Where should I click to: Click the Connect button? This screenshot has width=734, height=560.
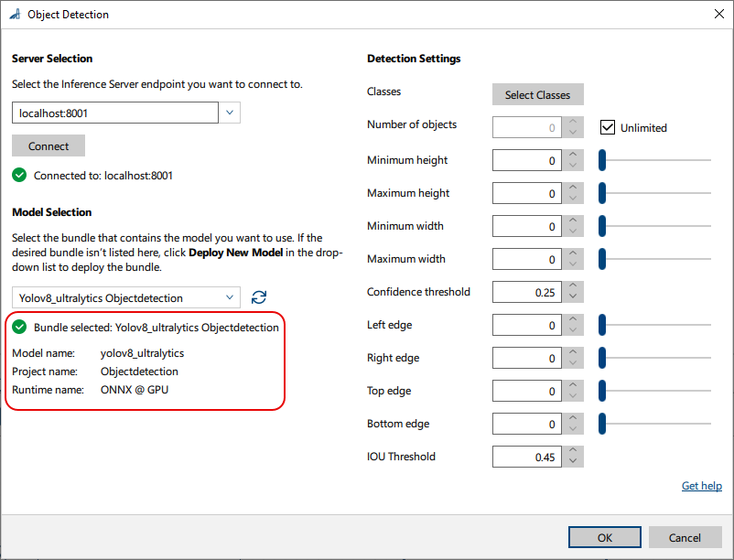tap(49, 145)
